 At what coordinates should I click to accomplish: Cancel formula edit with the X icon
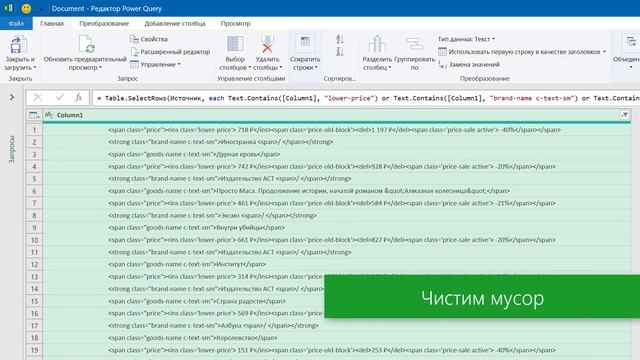[x=38, y=97]
